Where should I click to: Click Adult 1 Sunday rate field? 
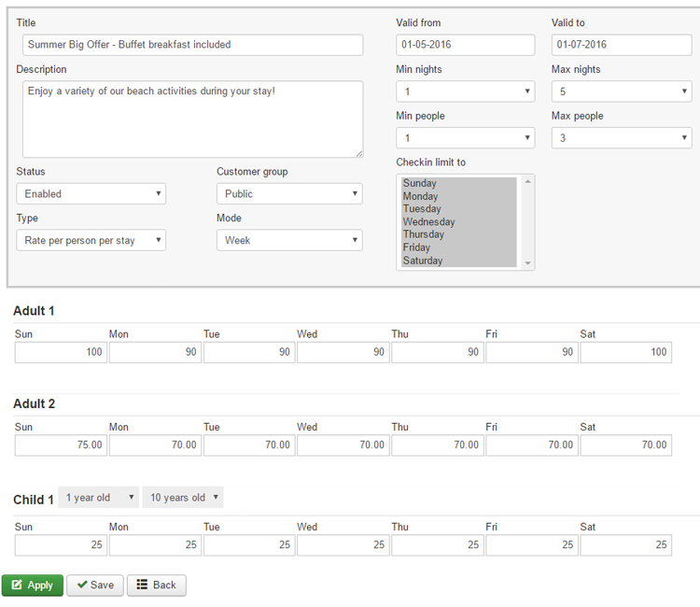[62, 352]
